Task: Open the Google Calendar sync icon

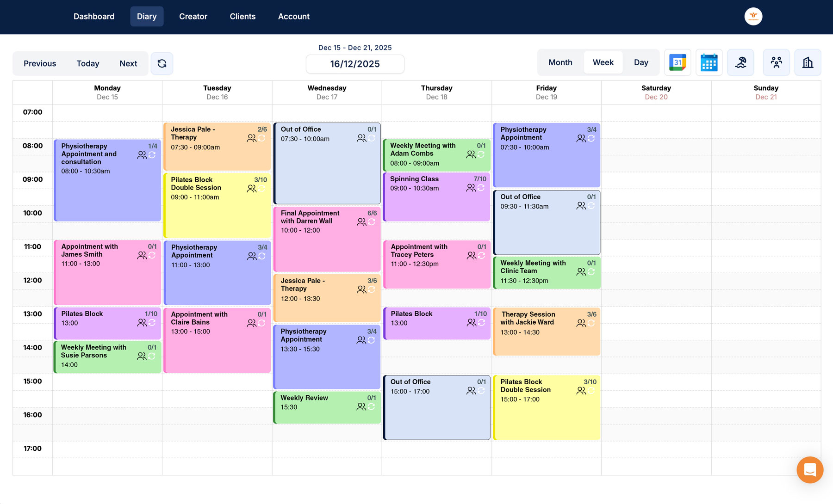Action: 677,62
